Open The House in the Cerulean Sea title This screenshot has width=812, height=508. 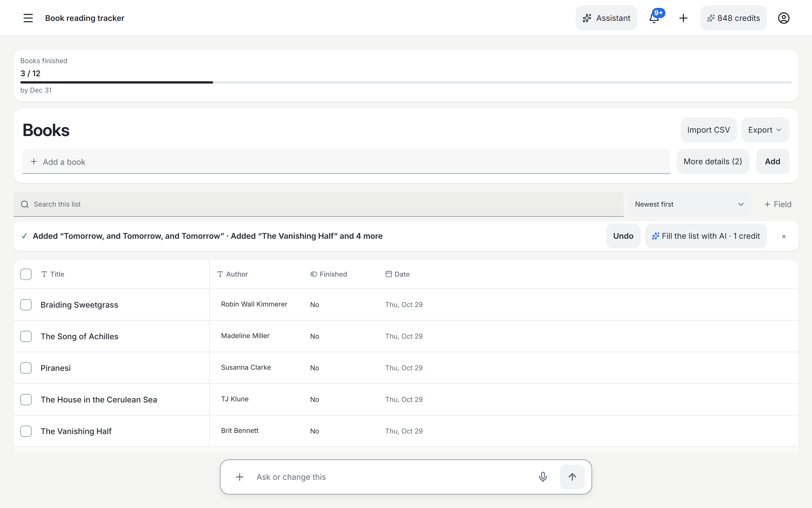(x=99, y=399)
